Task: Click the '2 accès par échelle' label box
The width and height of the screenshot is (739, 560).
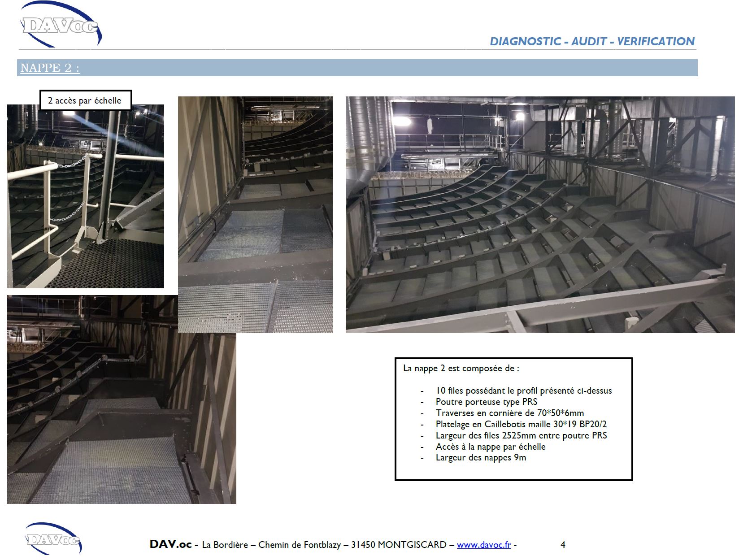Action: point(85,100)
